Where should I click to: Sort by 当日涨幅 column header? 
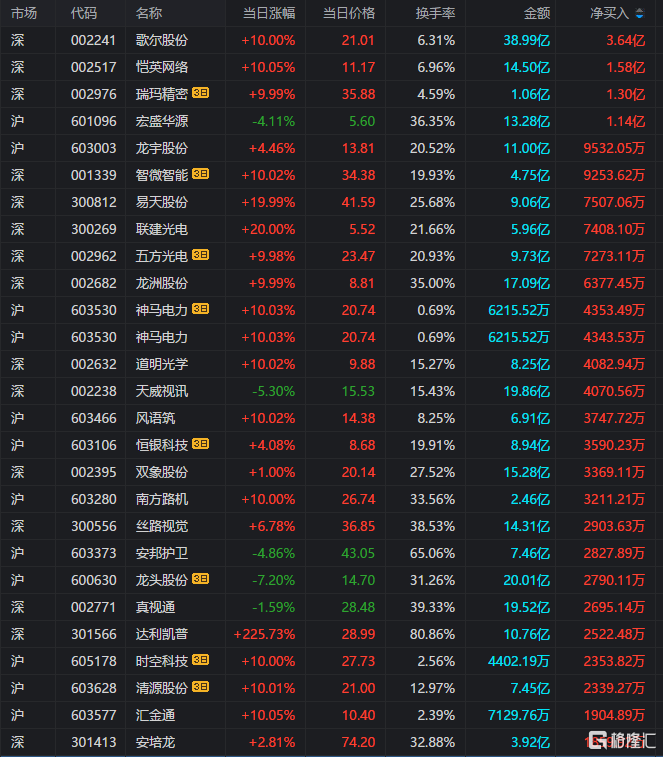(x=269, y=14)
